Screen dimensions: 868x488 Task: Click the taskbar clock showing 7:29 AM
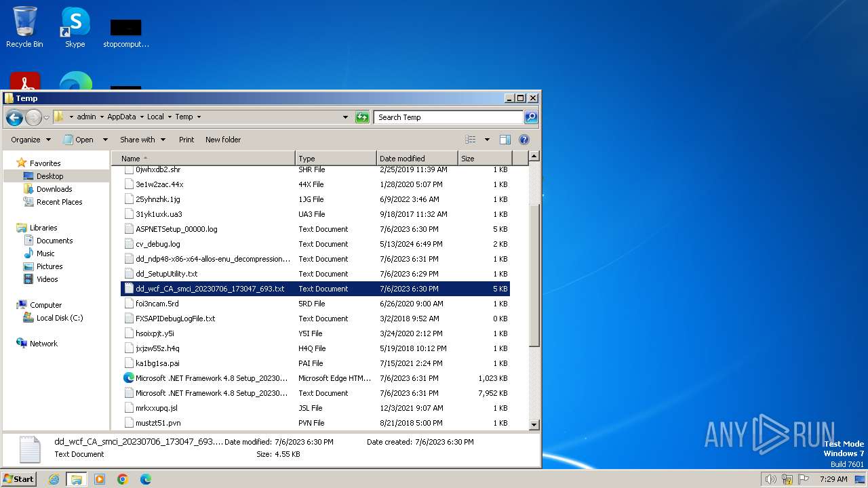[833, 479]
